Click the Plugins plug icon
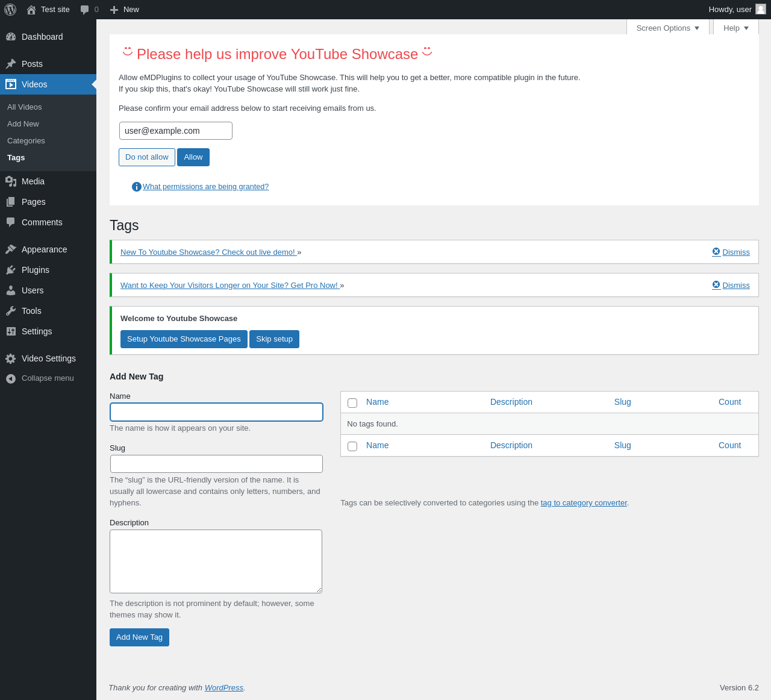This screenshot has height=700, width=771. point(11,270)
